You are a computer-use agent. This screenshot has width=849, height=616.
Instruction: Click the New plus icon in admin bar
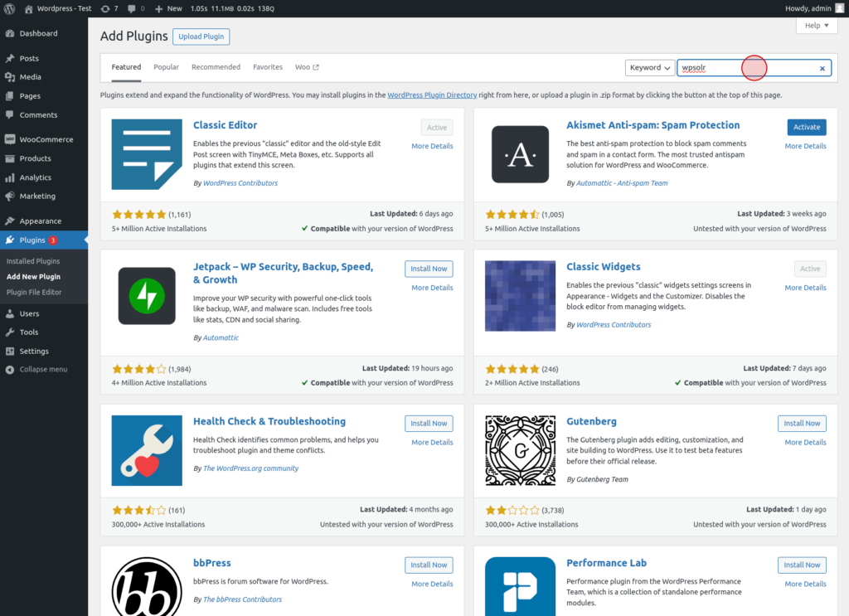click(158, 8)
